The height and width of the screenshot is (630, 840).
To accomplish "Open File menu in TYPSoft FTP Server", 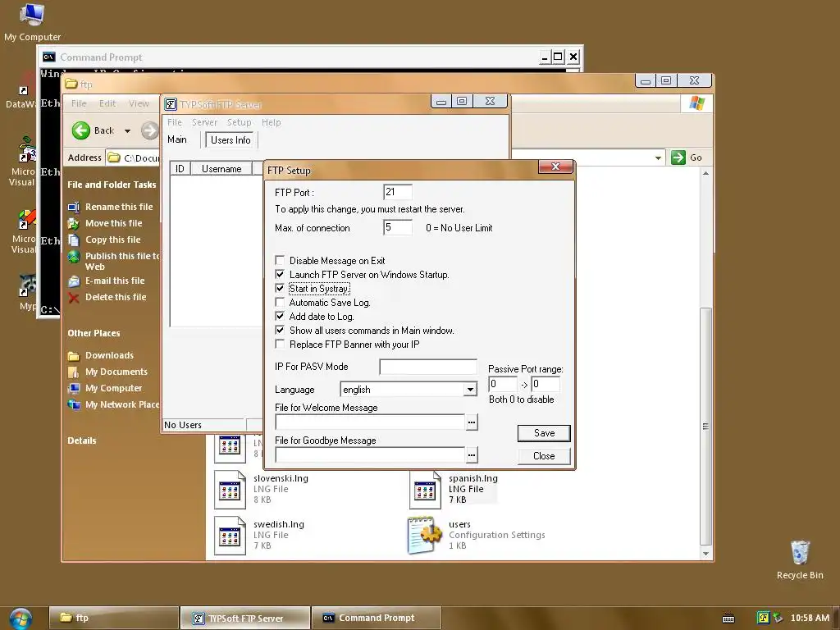I will pyautogui.click(x=175, y=122).
